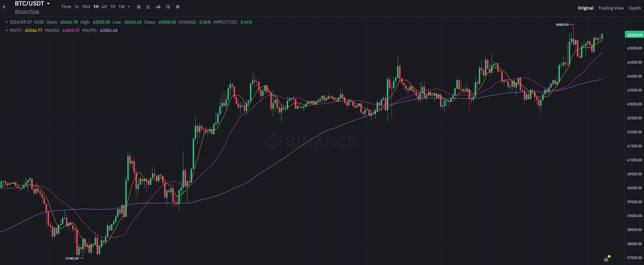
Task: Select the Time chart interval
Action: click(66, 7)
